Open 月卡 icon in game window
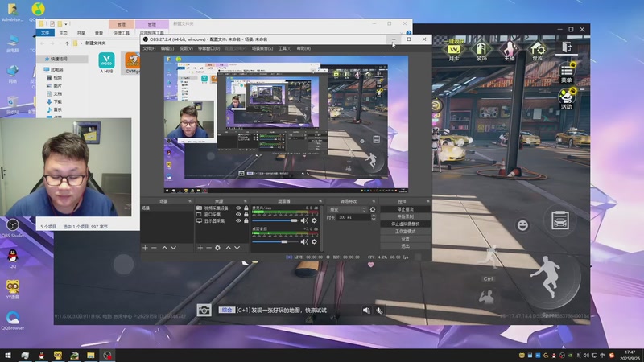 click(454, 51)
